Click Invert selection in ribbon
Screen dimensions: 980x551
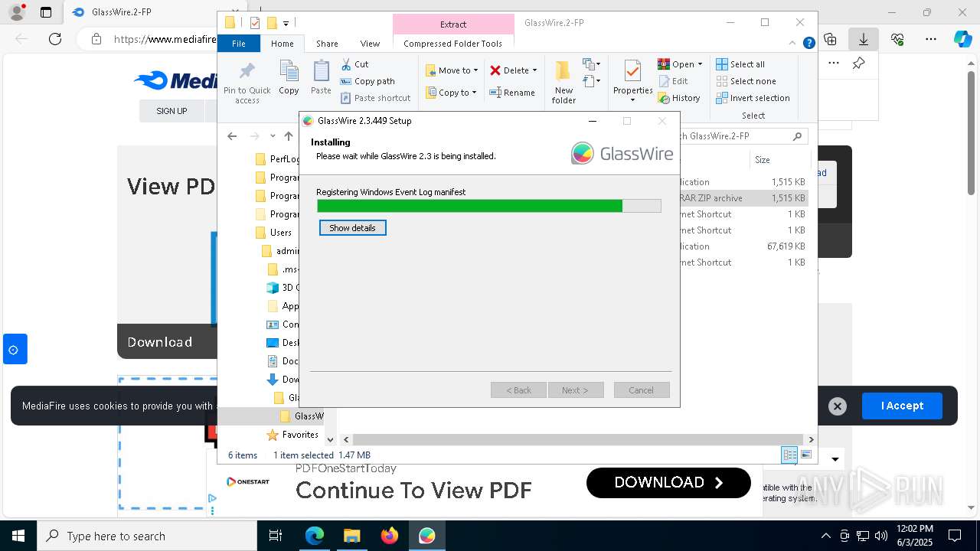(753, 98)
